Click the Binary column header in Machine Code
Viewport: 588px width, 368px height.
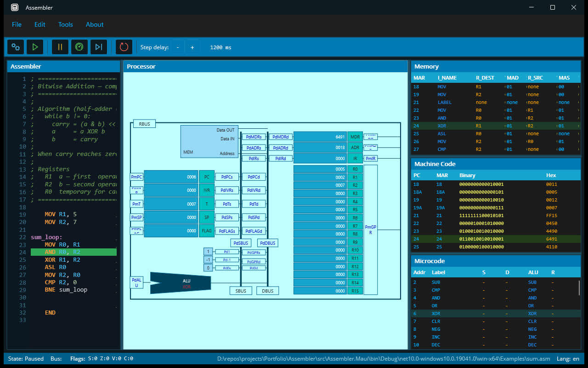pos(467,175)
